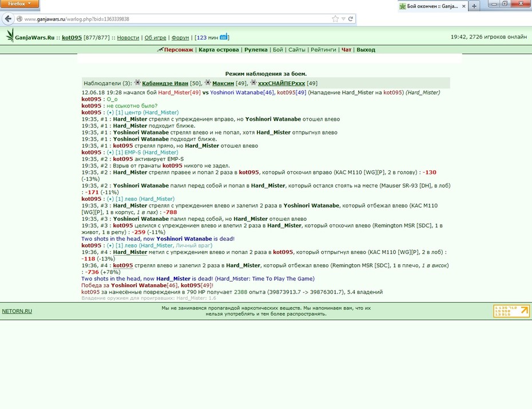Screen dimensions: 532x409
Task: Click the 'Победа за Yoshinori Watanabe' line
Action: [147, 285]
